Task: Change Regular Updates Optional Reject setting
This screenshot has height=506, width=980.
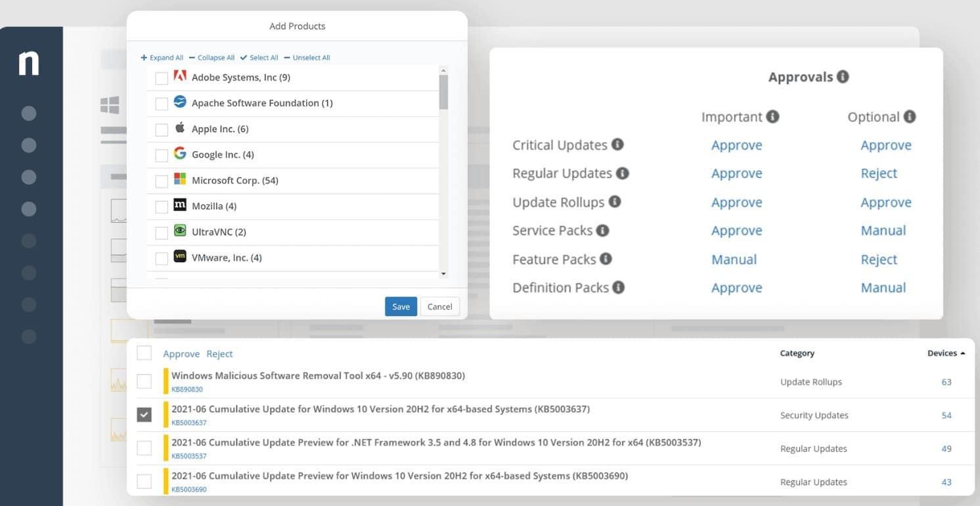Action: [x=879, y=173]
